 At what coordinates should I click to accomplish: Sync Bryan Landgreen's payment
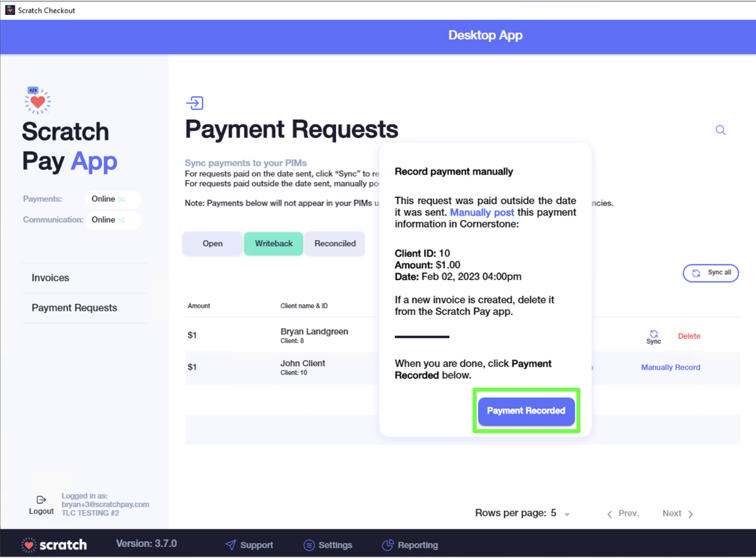pos(654,337)
